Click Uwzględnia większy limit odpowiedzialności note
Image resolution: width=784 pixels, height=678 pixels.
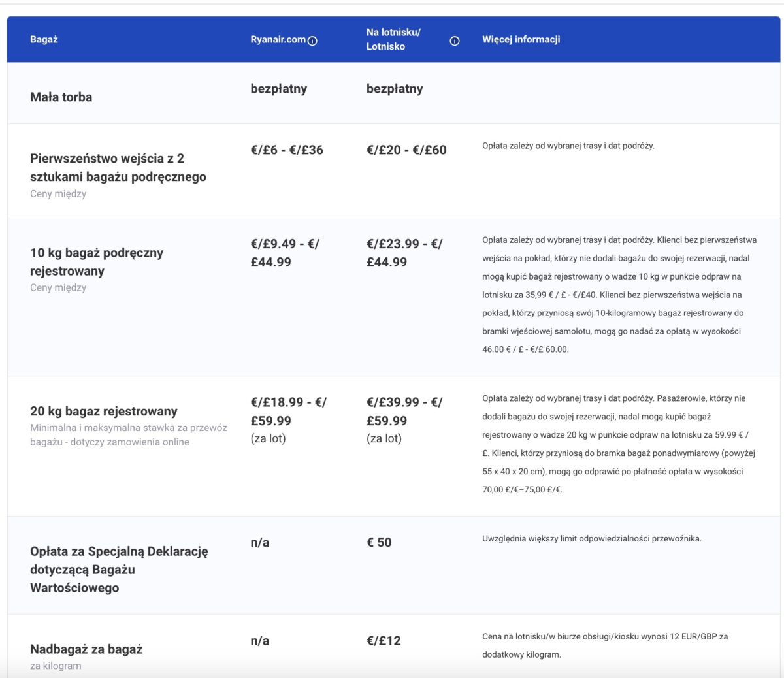[x=592, y=539]
